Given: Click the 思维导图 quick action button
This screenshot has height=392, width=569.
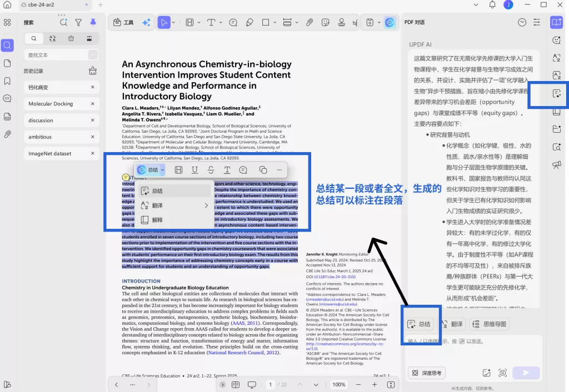Looking at the screenshot, I should (489, 324).
